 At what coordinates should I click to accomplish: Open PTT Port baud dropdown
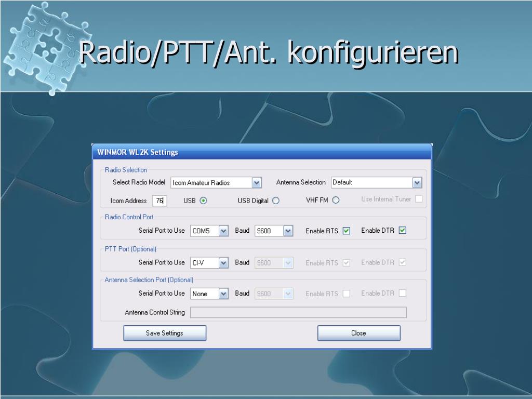click(x=274, y=262)
